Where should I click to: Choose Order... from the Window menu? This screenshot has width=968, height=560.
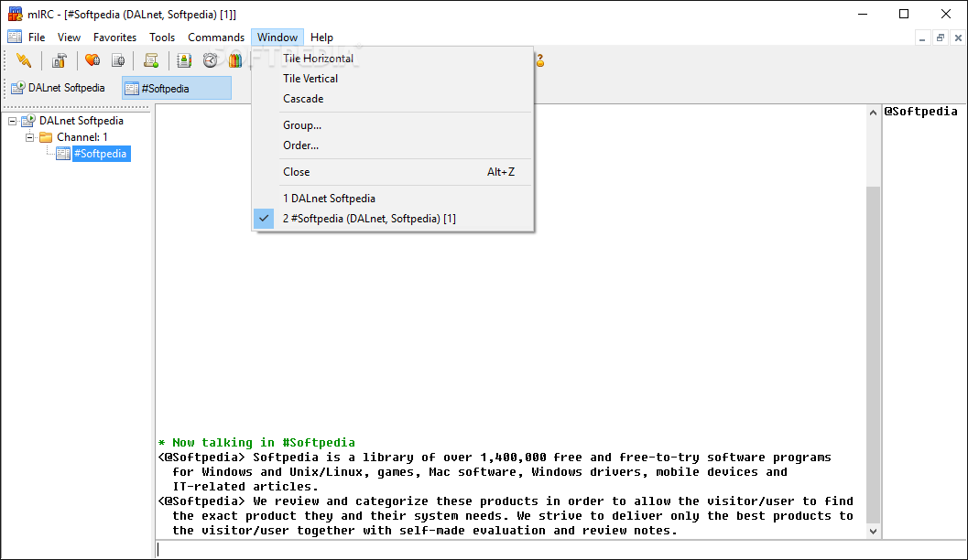[x=393, y=145]
